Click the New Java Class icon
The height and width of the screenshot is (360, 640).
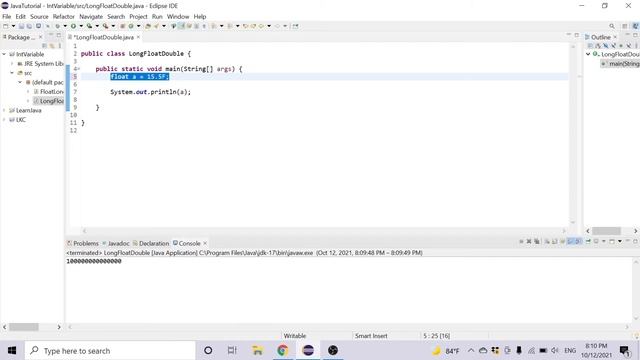point(131,26)
